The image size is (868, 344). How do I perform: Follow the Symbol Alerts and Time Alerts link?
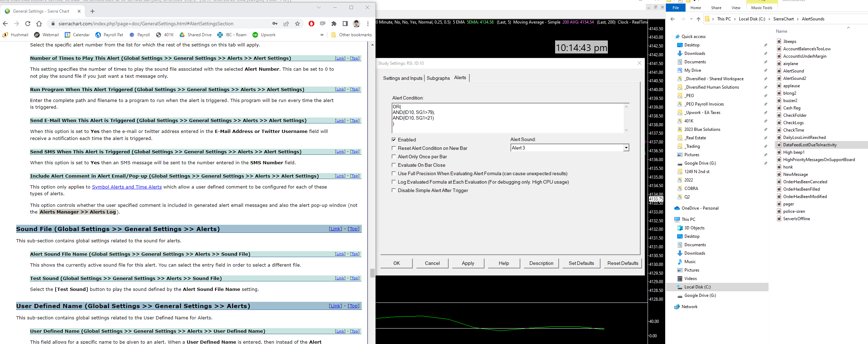[127, 187]
